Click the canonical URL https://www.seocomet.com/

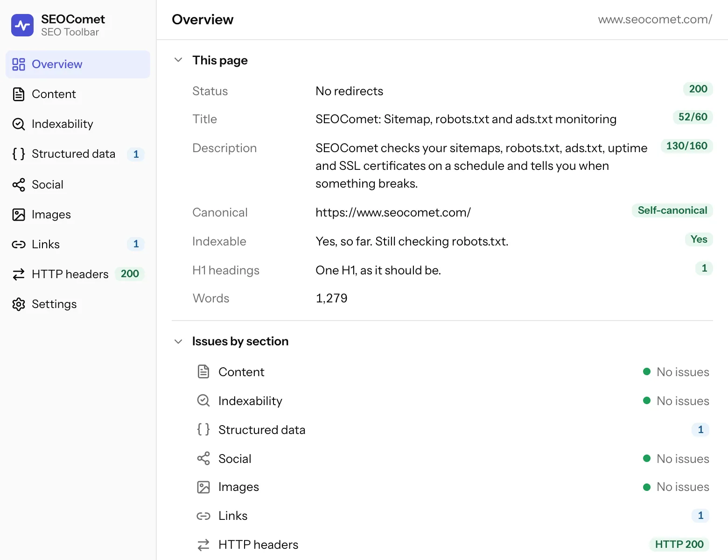[393, 212]
